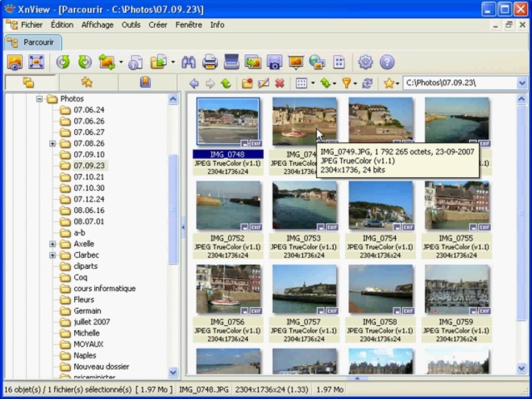Open the Affichage menu
This screenshot has height=399, width=532.
click(98, 25)
